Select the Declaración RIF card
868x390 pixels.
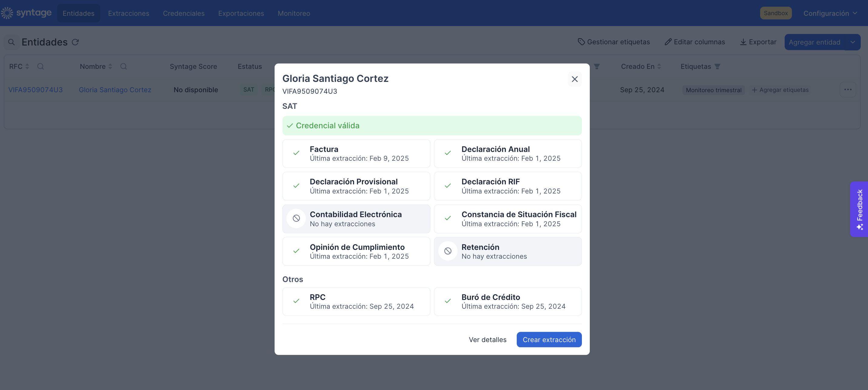(508, 186)
